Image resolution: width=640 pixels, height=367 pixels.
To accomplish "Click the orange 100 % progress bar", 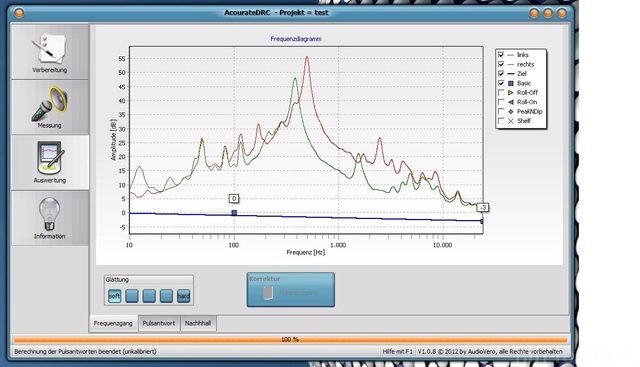I will [290, 339].
